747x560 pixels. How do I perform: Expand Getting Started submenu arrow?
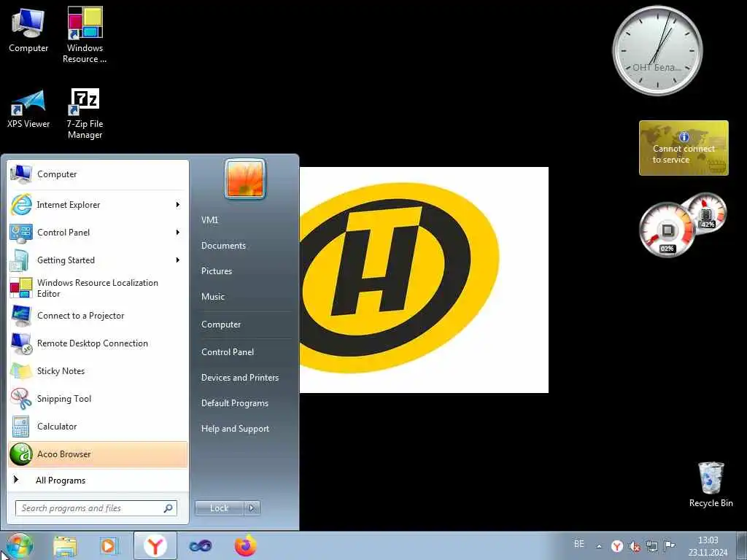[178, 260]
